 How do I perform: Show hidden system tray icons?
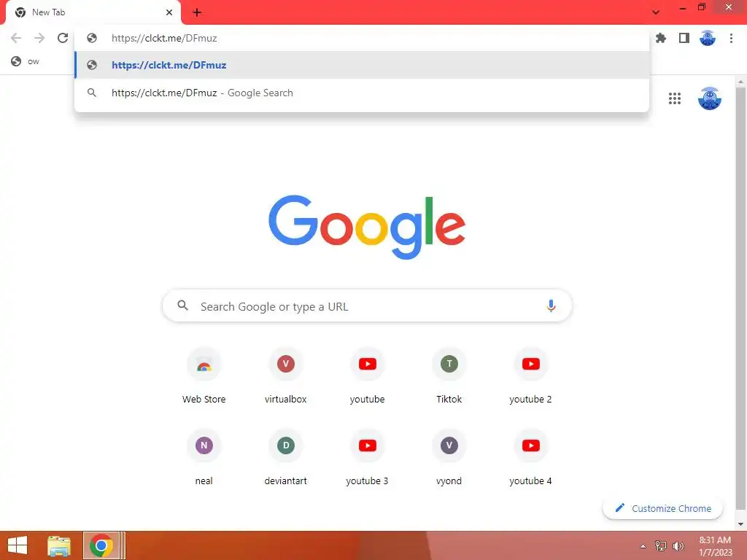643,546
